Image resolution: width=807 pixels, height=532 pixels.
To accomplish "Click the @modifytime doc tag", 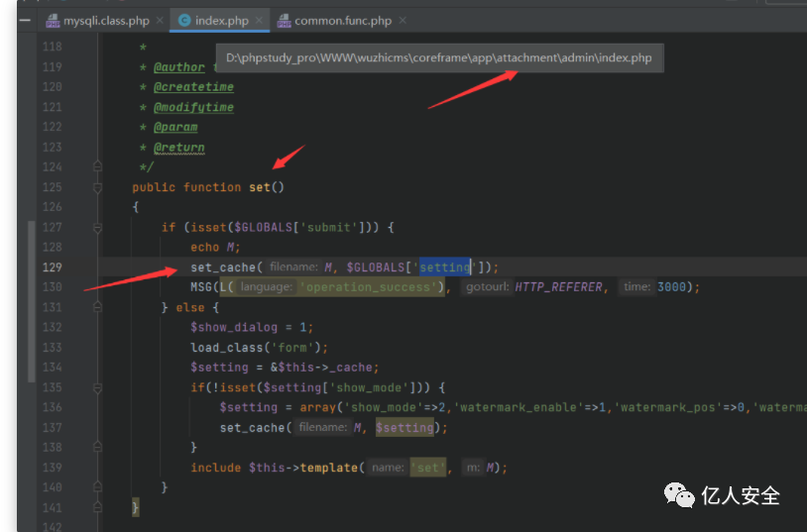I will 193,107.
